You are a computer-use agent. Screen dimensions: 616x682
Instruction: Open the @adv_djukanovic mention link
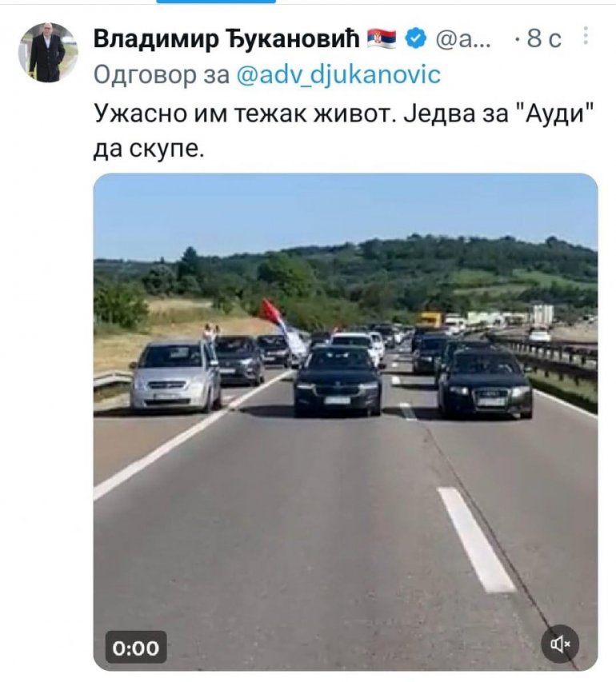point(338,75)
